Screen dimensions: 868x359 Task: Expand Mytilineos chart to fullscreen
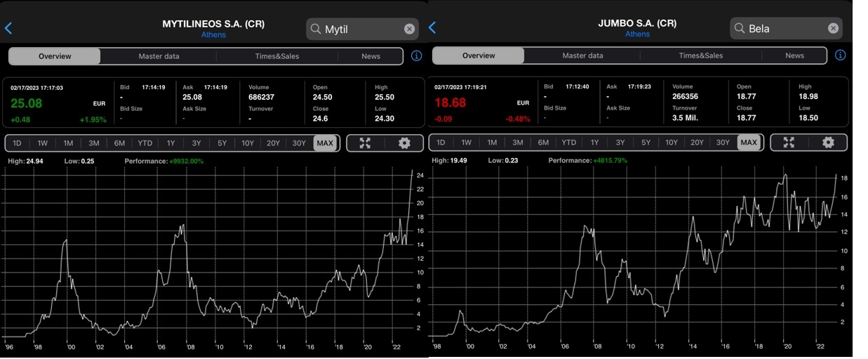coord(365,143)
